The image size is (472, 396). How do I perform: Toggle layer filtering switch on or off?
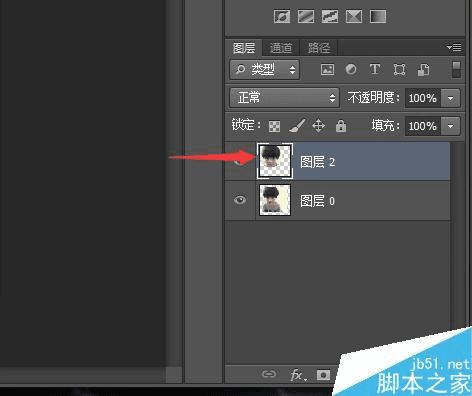[456, 70]
